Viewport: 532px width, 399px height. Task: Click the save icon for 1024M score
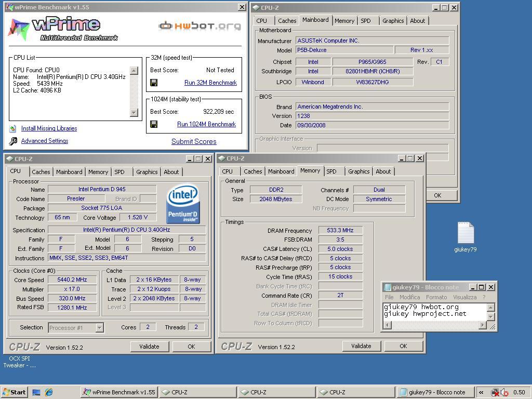click(154, 124)
